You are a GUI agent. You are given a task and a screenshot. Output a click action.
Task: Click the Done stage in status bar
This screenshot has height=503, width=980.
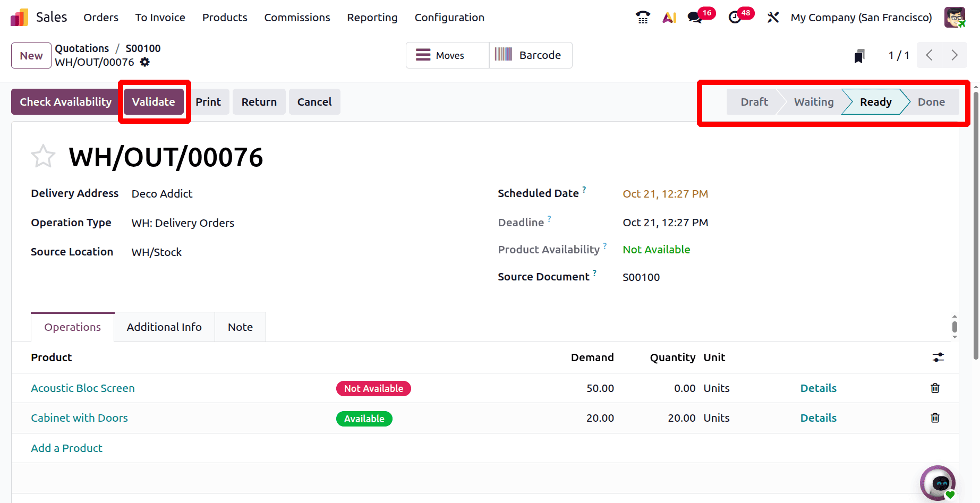(x=931, y=102)
